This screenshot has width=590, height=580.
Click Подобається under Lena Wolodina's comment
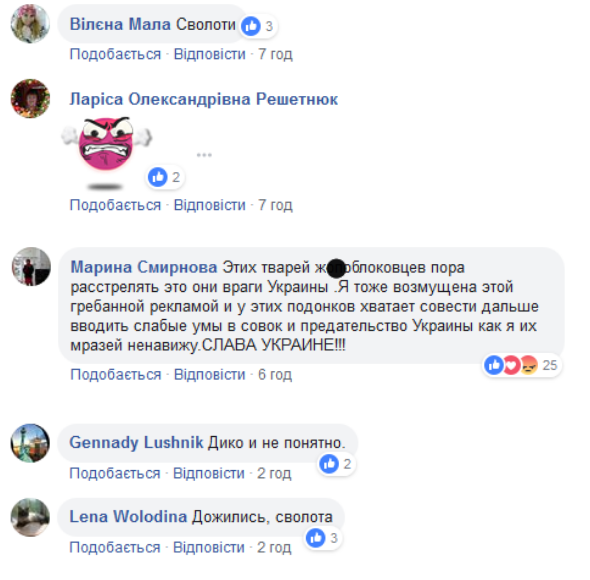(115, 547)
